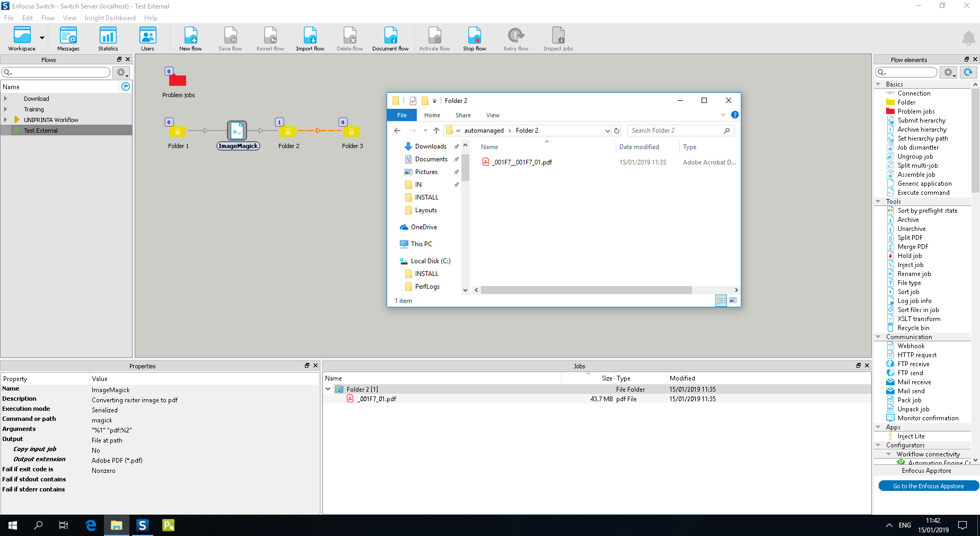Open OneDrive in Explorer navigation pane
Screen dimensions: 980x536
(424, 227)
